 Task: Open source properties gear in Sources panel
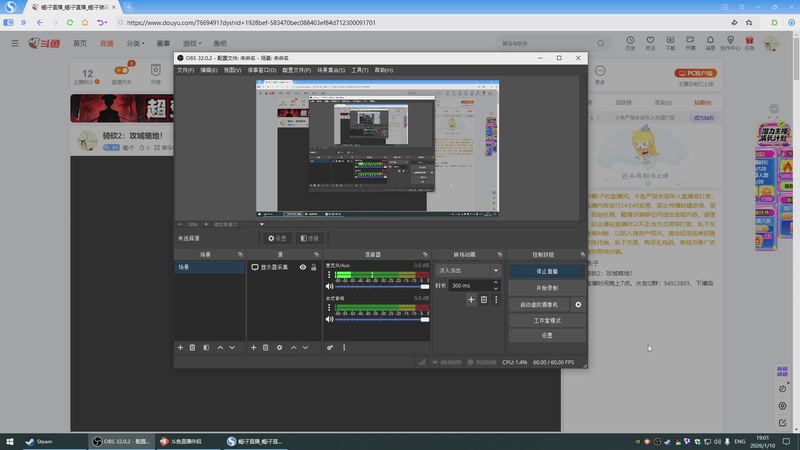tap(279, 347)
